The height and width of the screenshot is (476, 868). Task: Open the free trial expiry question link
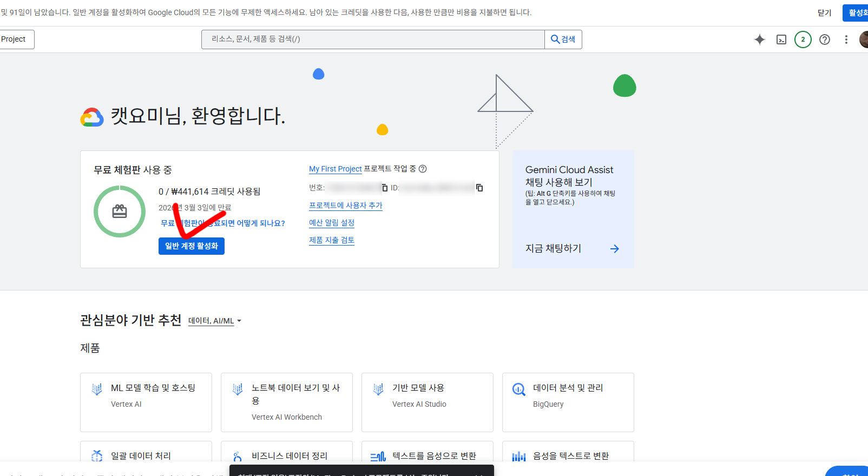(223, 223)
